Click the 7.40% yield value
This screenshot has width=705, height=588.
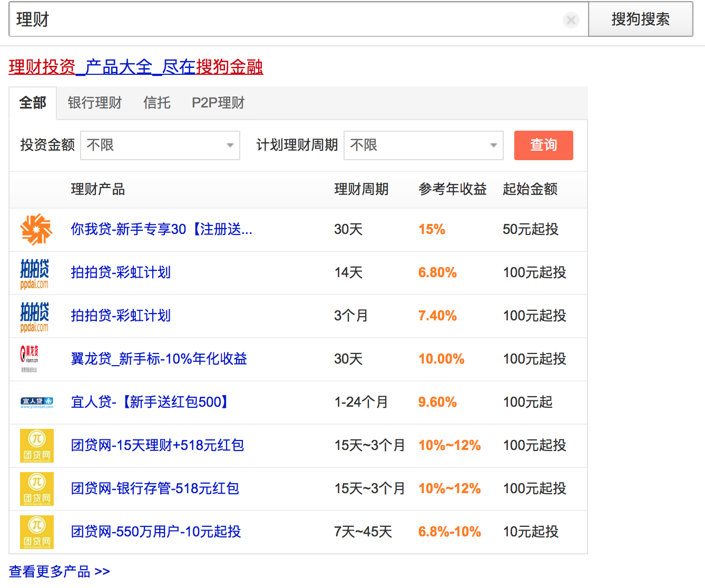[438, 316]
